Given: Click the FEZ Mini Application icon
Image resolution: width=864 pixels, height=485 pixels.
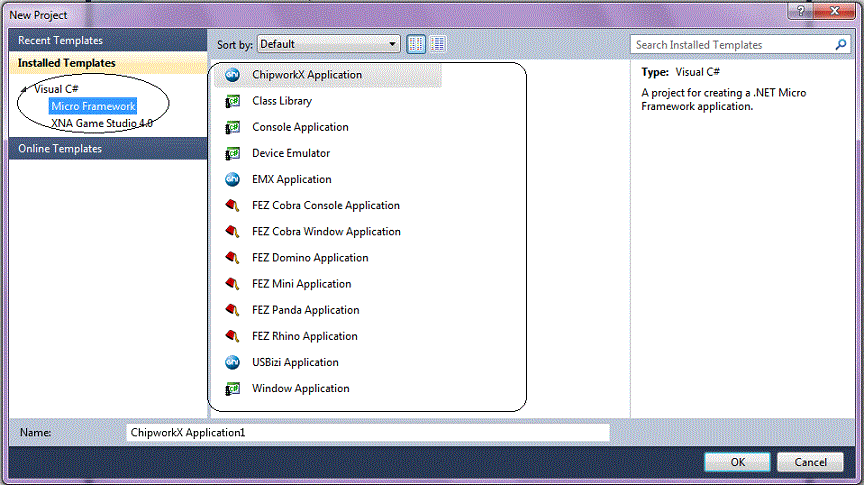Looking at the screenshot, I should click(233, 284).
